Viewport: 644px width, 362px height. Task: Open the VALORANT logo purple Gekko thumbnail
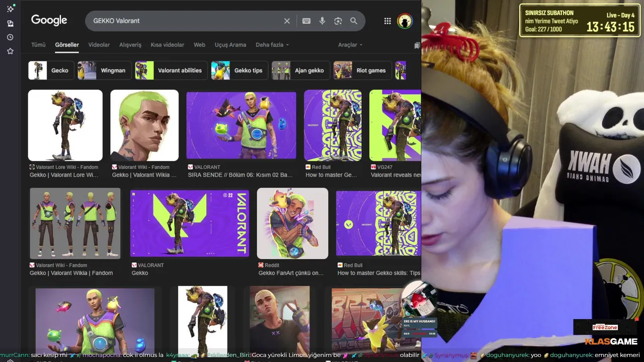[x=190, y=223]
